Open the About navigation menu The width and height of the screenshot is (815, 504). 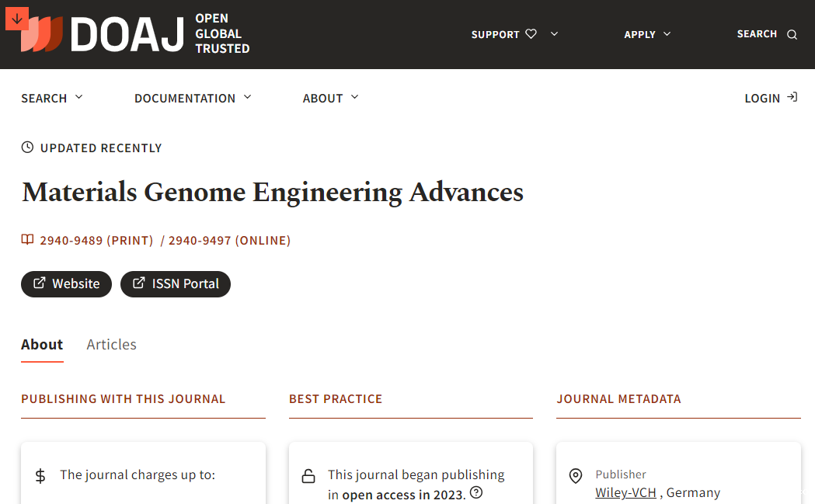331,98
